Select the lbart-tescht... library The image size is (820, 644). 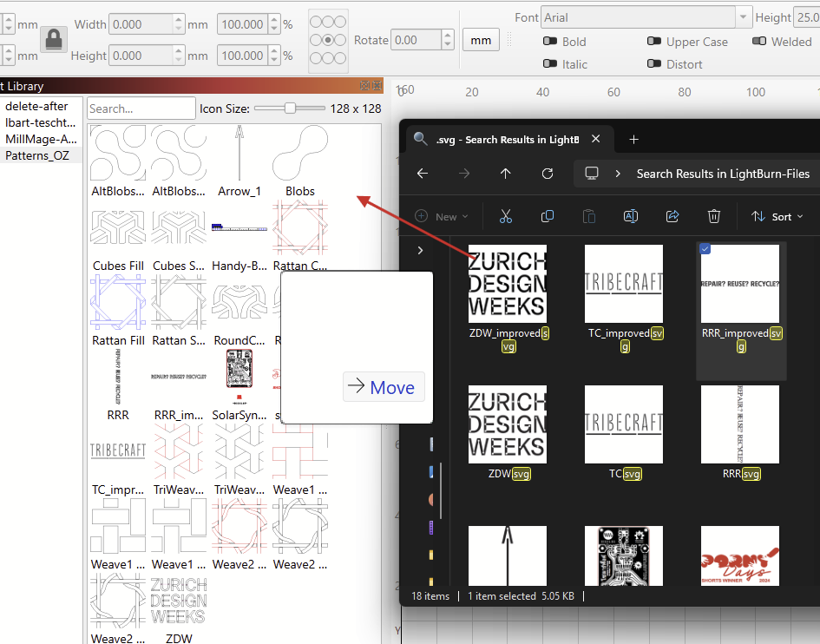(x=42, y=122)
